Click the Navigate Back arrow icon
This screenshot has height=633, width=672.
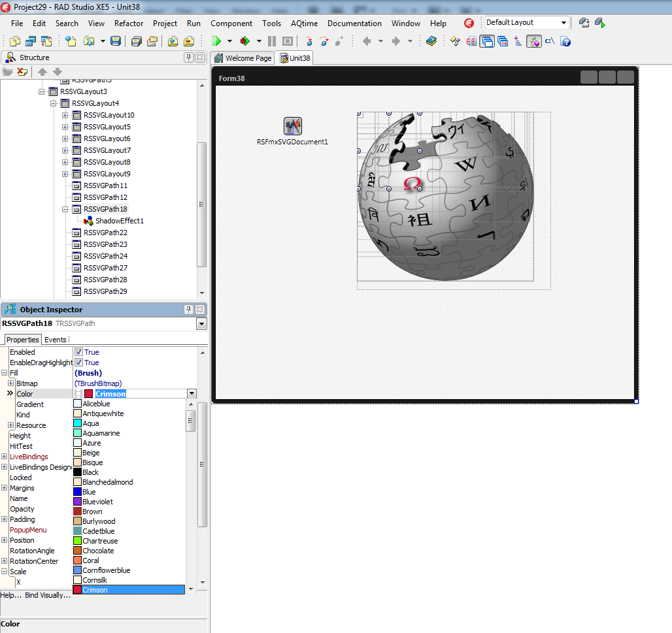click(x=366, y=41)
